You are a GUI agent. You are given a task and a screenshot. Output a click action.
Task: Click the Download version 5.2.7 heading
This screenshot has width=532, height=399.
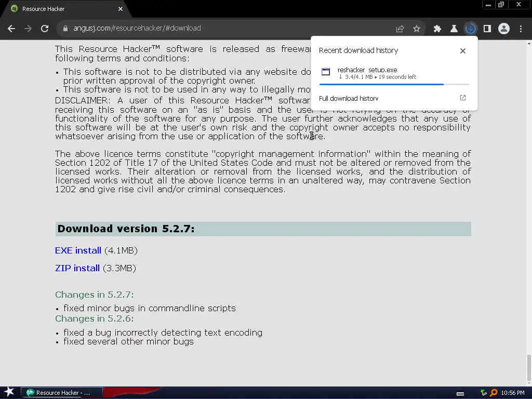click(x=126, y=229)
